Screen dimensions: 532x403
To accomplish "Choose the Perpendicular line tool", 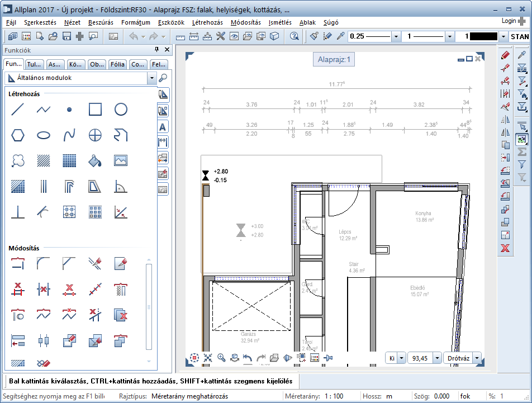I will (18, 212).
